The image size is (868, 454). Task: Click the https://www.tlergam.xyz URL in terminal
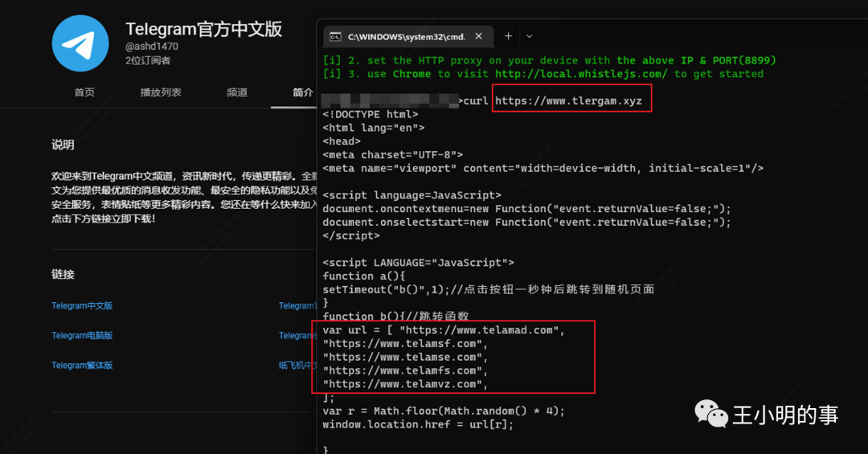[x=568, y=100]
